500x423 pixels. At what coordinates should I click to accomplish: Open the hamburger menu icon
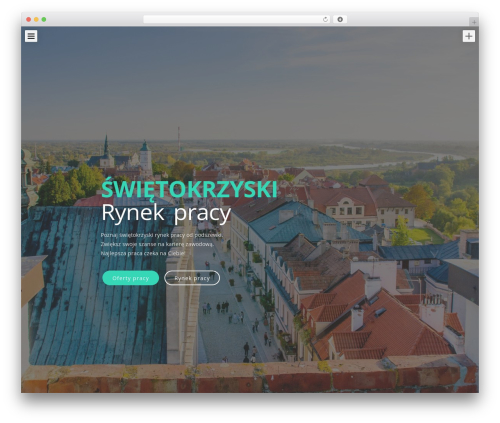tap(31, 36)
